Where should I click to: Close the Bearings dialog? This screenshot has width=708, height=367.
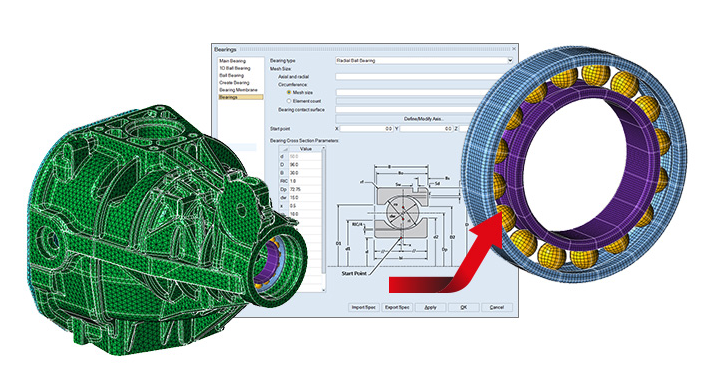[514, 49]
